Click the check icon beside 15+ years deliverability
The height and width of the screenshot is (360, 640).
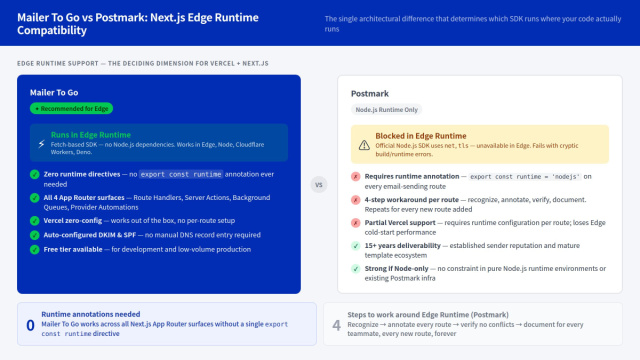pyautogui.click(x=356, y=246)
